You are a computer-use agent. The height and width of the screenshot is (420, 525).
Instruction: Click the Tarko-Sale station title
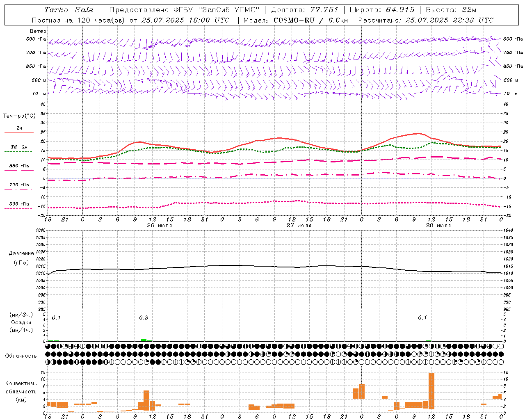click(x=69, y=10)
